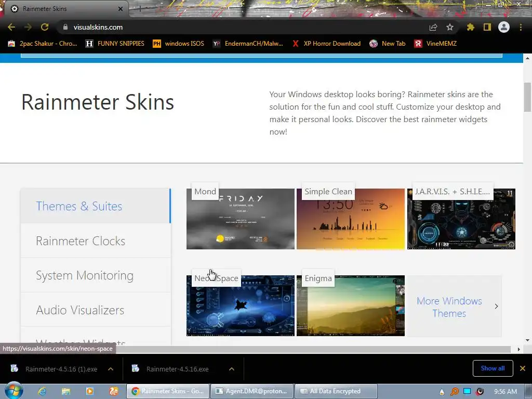Image resolution: width=532 pixels, height=399 pixels.
Task: Open the Rainmeter-4.5.16 (1).exe download
Action: click(54, 369)
